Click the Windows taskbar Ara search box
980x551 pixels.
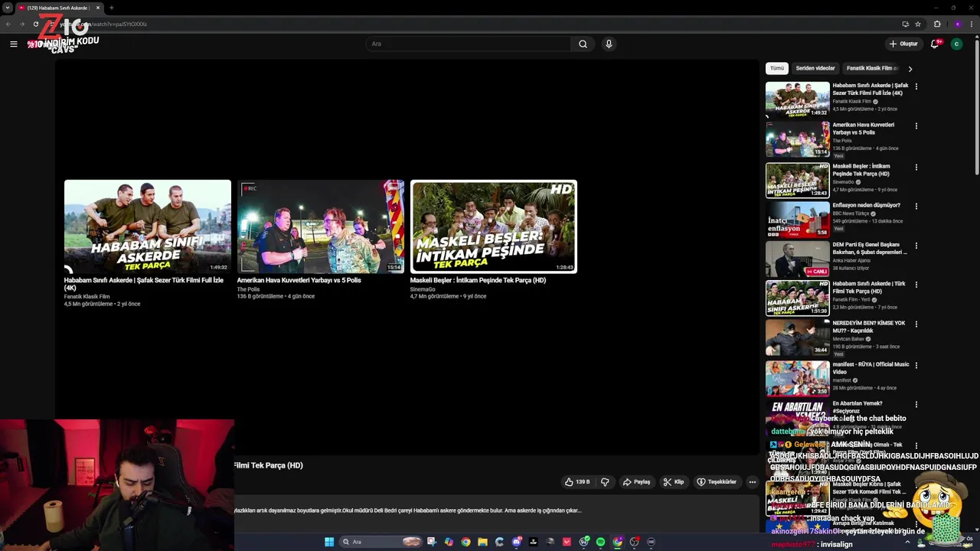click(380, 542)
